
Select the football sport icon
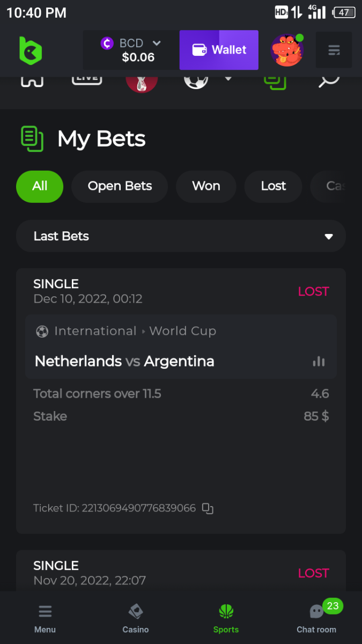pyautogui.click(x=196, y=80)
